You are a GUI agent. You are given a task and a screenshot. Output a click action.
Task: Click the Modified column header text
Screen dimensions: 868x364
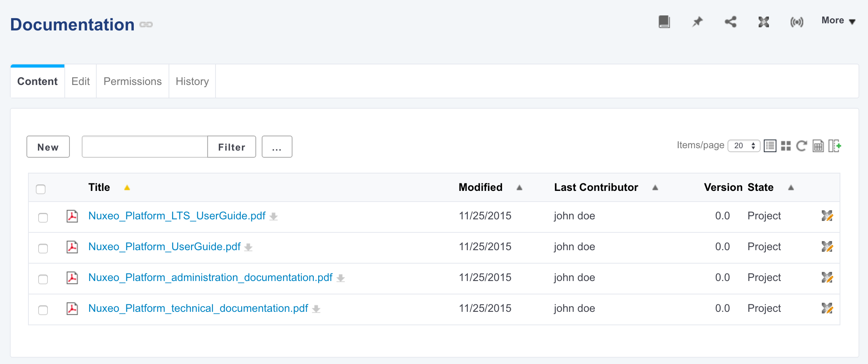coord(480,187)
